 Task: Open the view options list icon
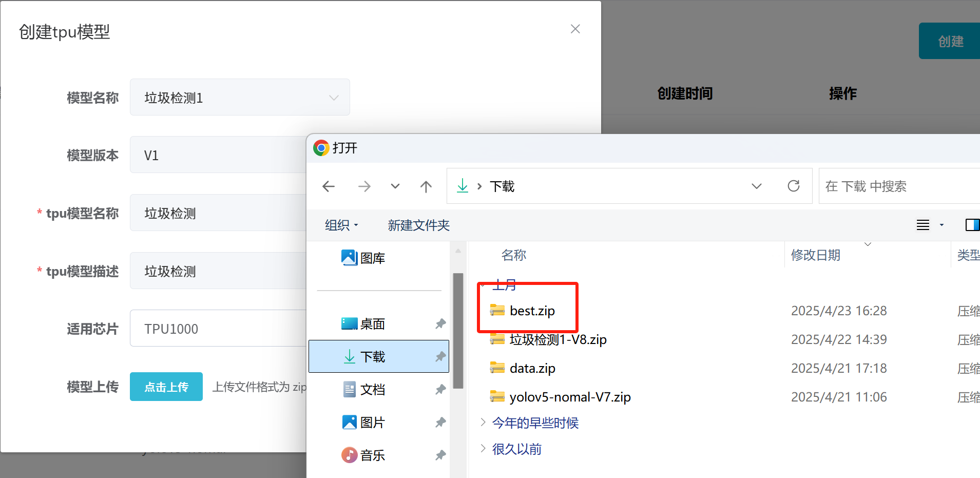click(x=923, y=225)
